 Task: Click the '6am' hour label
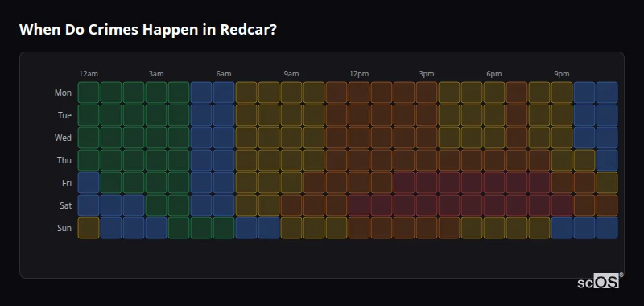224,74
